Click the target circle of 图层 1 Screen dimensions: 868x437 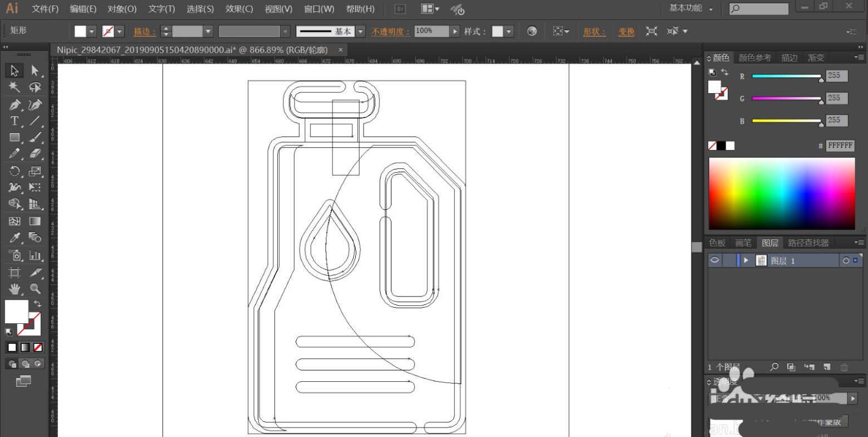click(x=846, y=260)
